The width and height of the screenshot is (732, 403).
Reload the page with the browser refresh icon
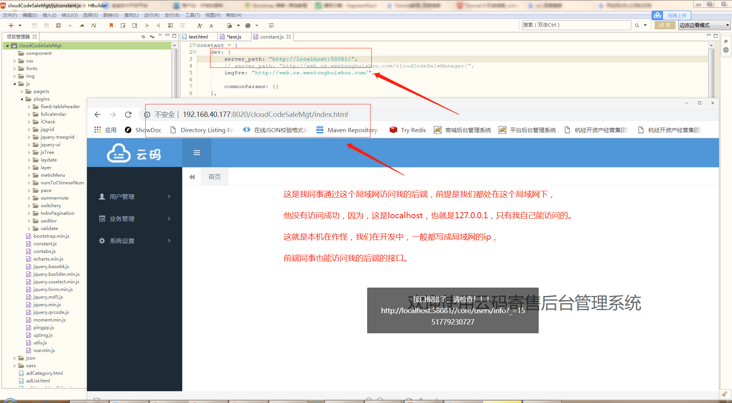(x=128, y=114)
